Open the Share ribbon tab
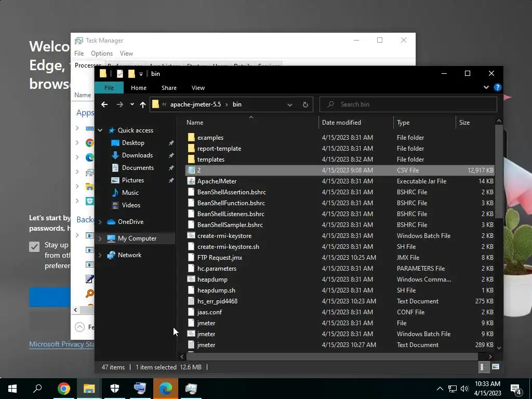 169,88
